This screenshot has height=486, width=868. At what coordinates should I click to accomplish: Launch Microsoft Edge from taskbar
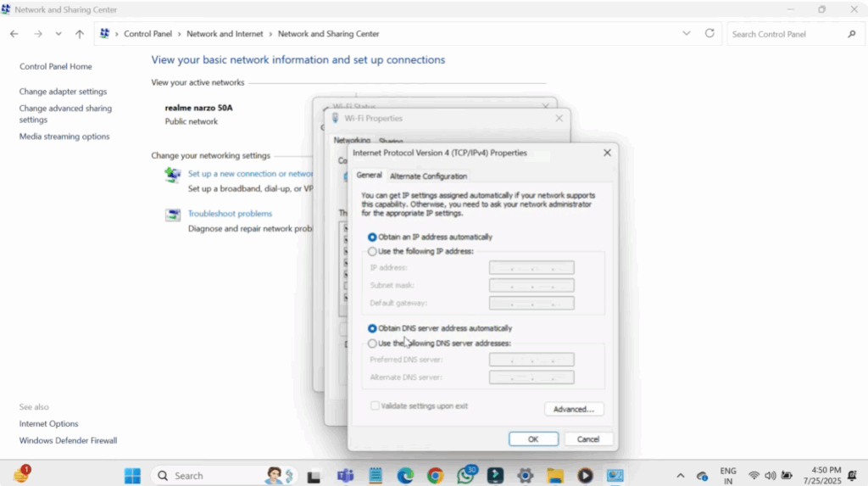coord(405,476)
